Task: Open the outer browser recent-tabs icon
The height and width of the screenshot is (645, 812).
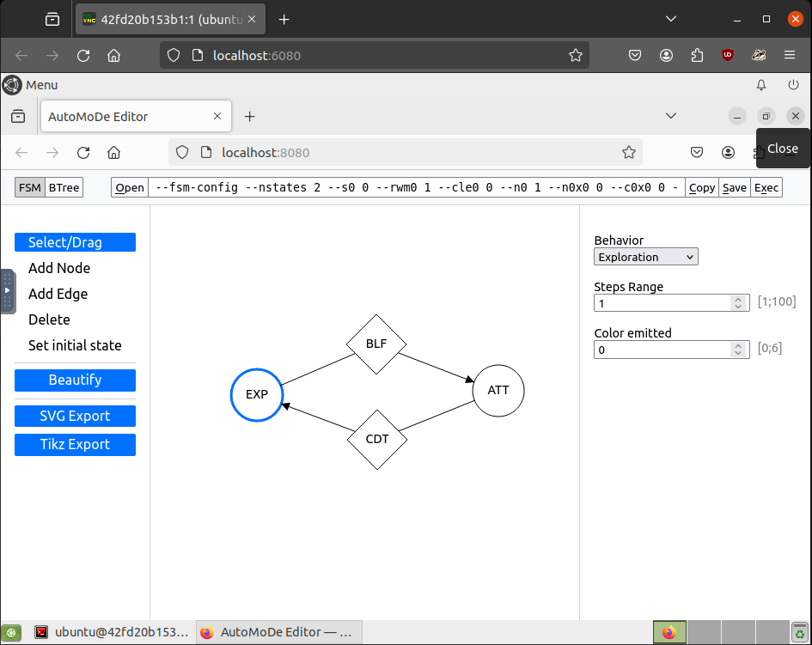Action: click(x=52, y=20)
